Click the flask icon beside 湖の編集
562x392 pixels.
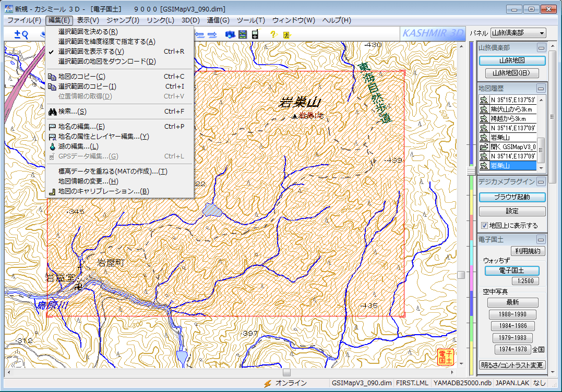pos(52,146)
